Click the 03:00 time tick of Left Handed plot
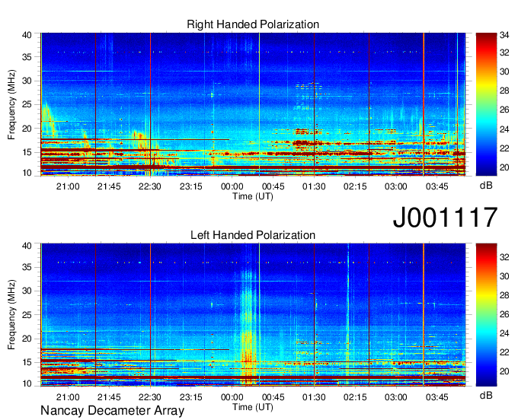This screenshot has height=420, width=518. click(396, 397)
